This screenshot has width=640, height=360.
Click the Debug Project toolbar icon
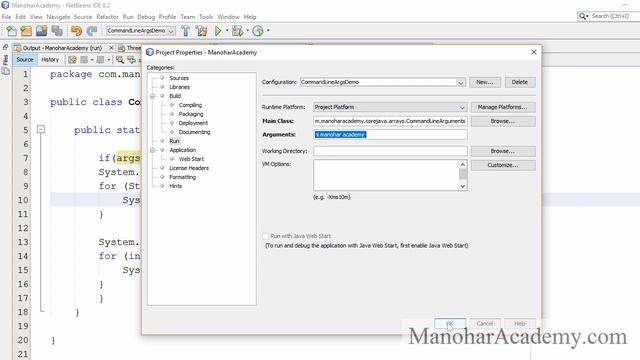click(x=237, y=31)
